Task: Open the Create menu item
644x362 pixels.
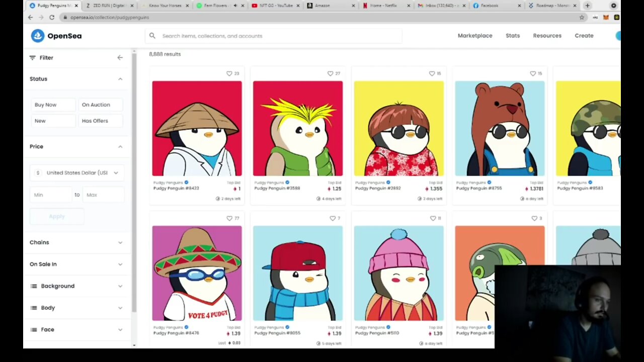Action: tap(584, 36)
